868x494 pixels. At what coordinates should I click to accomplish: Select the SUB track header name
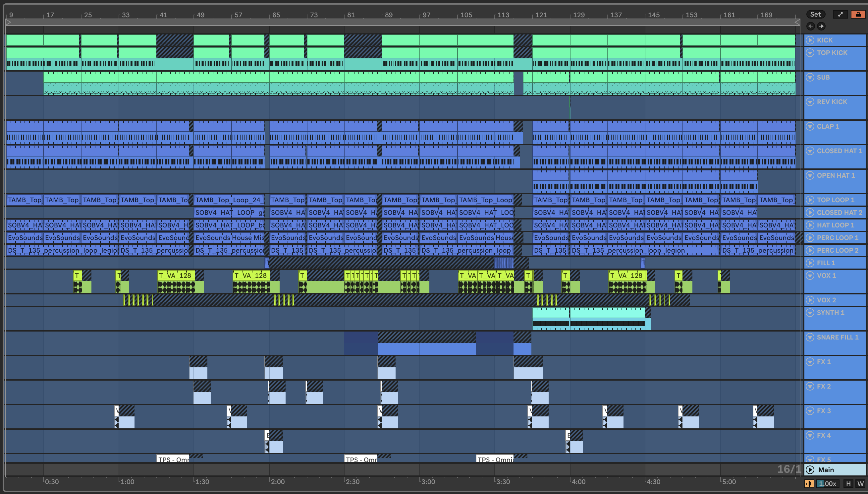point(823,77)
